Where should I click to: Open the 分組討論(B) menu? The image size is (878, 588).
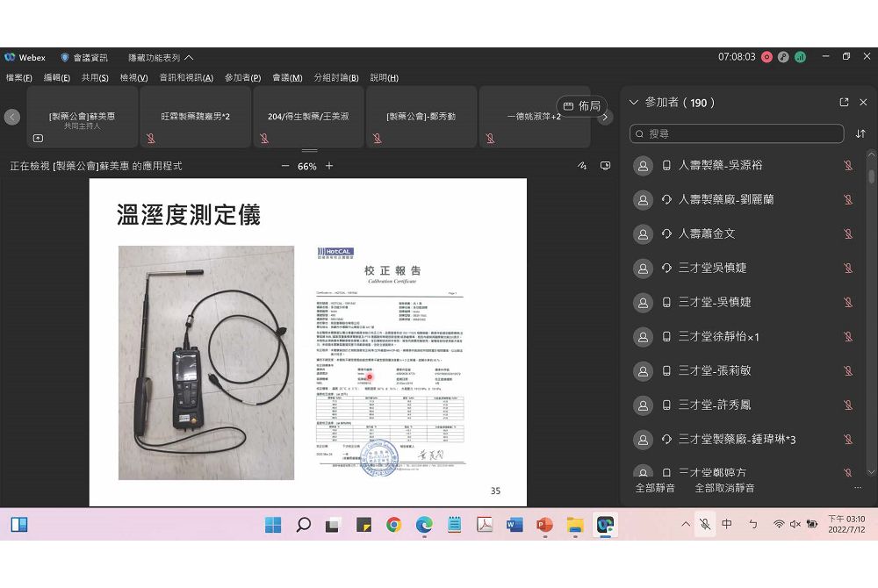coord(336,78)
